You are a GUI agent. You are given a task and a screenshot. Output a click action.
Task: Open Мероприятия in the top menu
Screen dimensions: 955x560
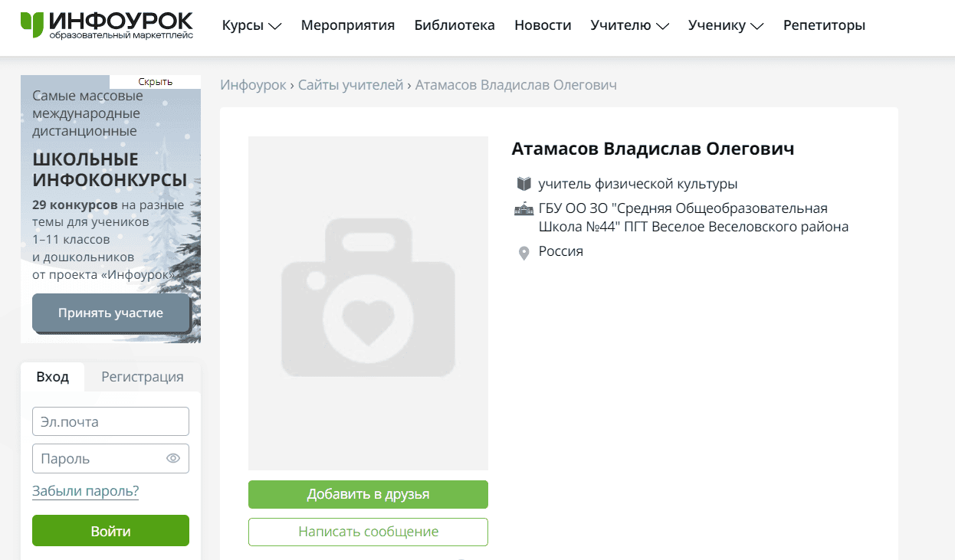coord(347,25)
